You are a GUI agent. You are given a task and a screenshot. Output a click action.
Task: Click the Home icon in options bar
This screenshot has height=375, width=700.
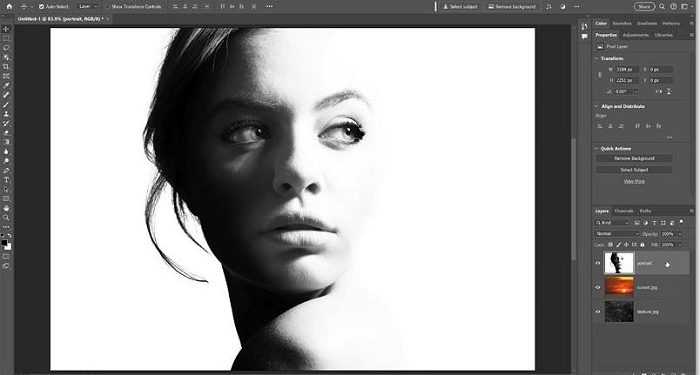tap(9, 7)
